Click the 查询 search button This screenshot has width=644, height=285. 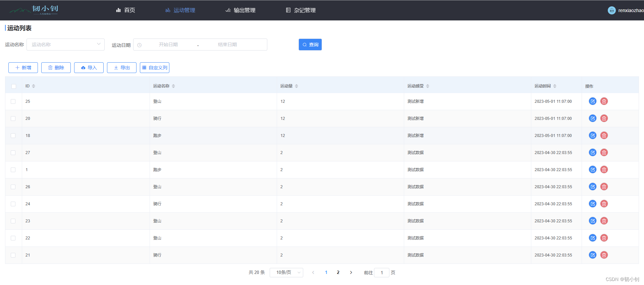[x=310, y=45]
